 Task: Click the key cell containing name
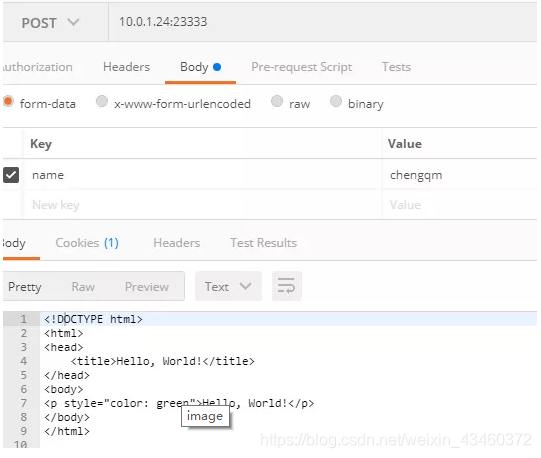tap(202, 175)
